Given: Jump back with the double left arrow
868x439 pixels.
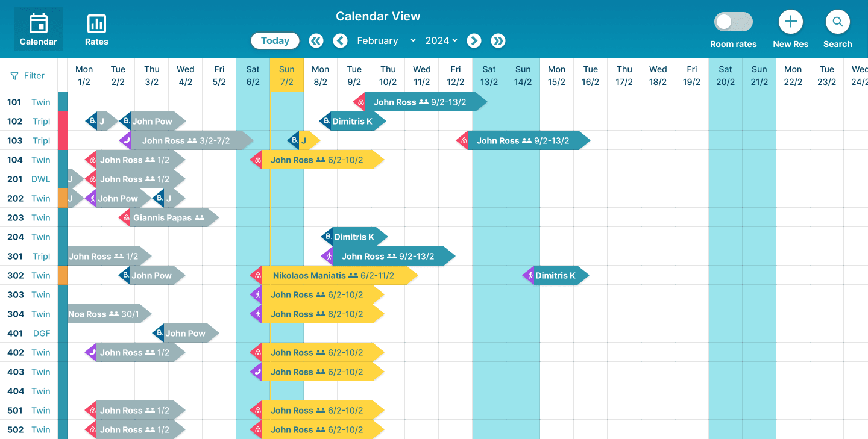Looking at the screenshot, I should point(316,40).
